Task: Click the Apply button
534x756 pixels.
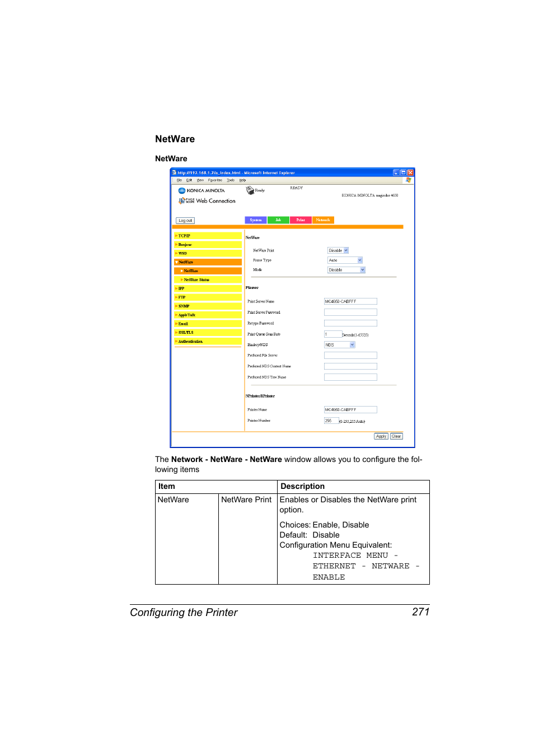Action: click(x=381, y=436)
